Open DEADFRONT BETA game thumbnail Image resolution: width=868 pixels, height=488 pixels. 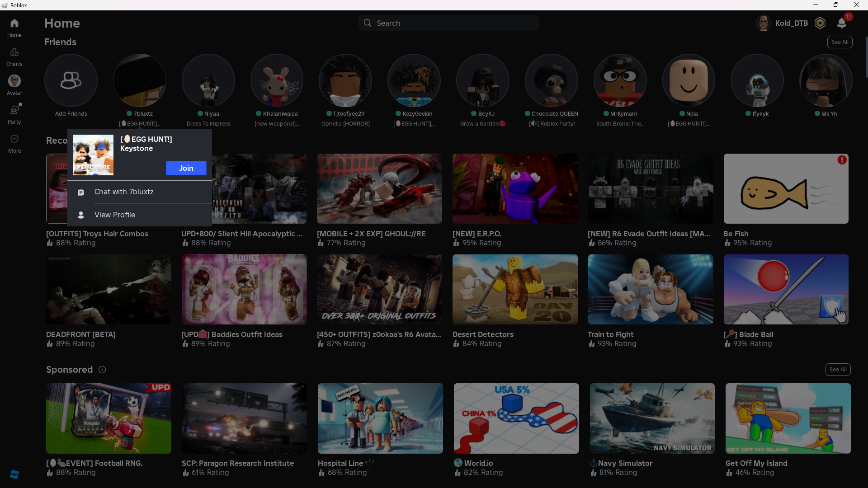coord(108,289)
